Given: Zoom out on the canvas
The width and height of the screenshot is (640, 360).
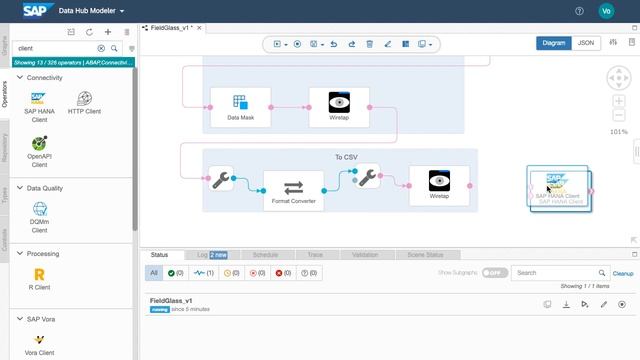Looking at the screenshot, I should [x=619, y=115].
